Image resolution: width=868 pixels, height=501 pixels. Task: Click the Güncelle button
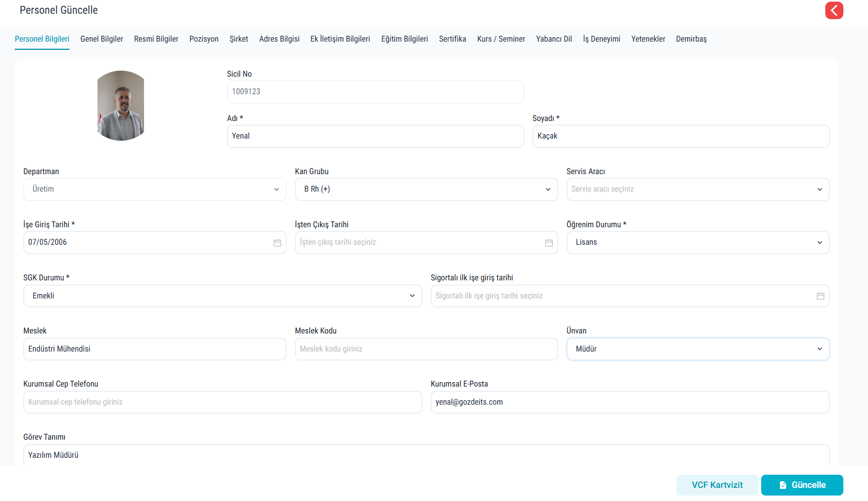coord(802,485)
